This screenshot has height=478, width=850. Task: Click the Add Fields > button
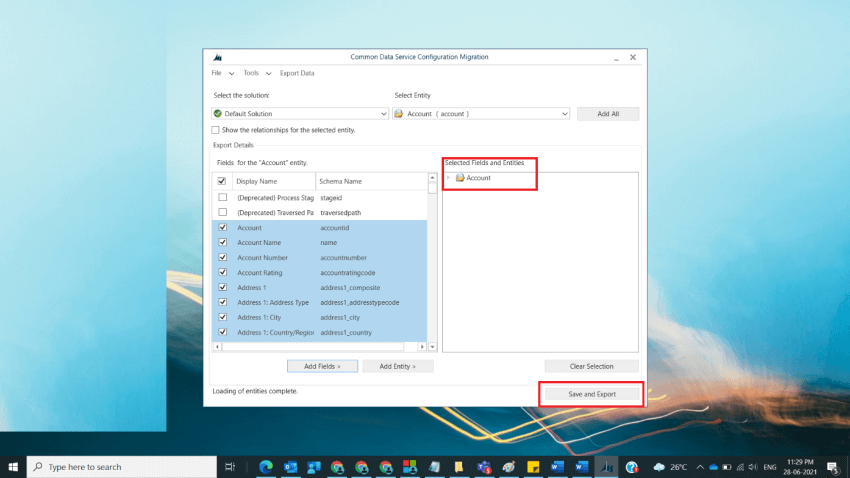(x=322, y=366)
